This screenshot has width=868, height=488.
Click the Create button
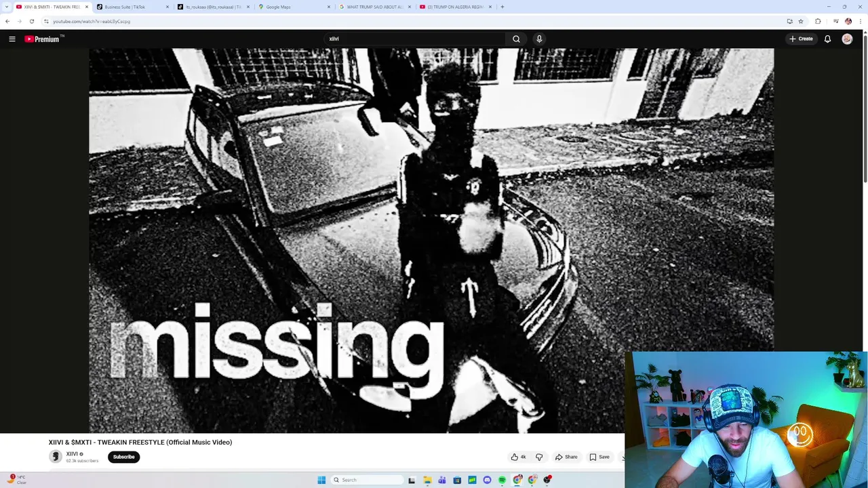pyautogui.click(x=801, y=39)
